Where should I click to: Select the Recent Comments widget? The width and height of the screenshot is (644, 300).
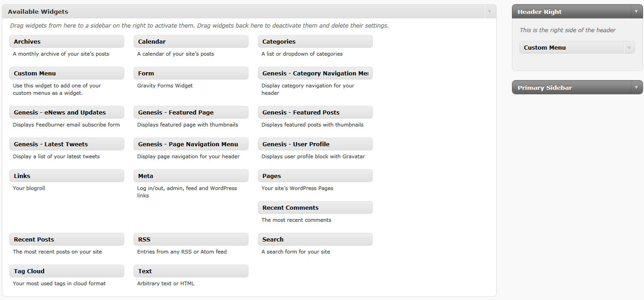click(x=315, y=208)
